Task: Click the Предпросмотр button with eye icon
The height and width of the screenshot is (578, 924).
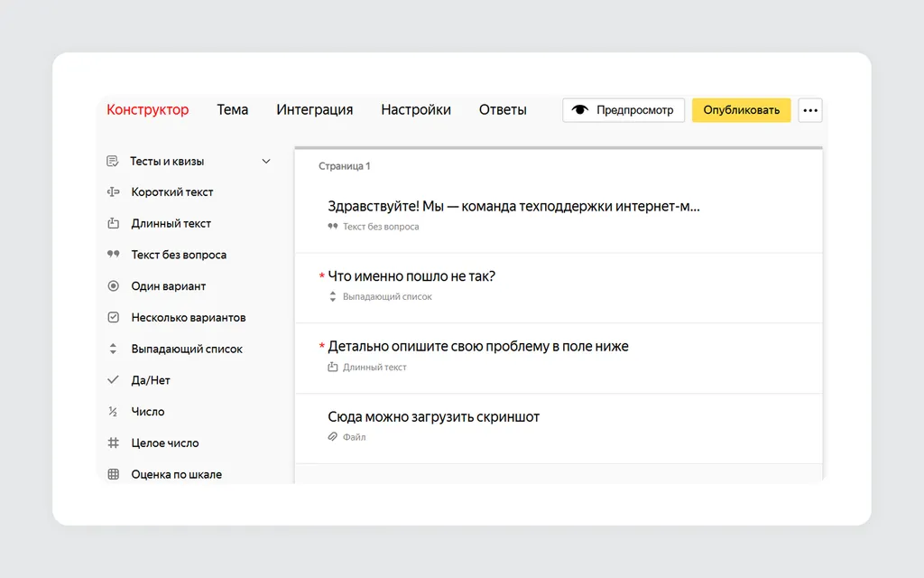Action: (x=624, y=110)
